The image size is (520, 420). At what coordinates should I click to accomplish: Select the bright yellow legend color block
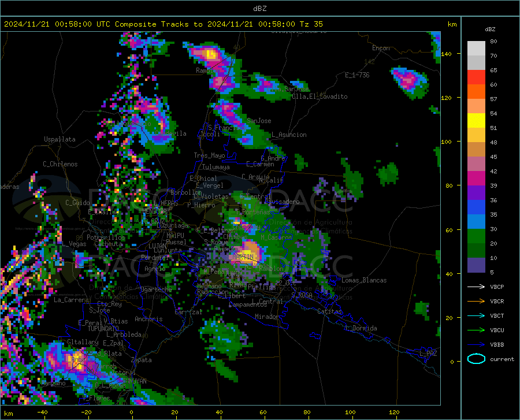pos(476,121)
